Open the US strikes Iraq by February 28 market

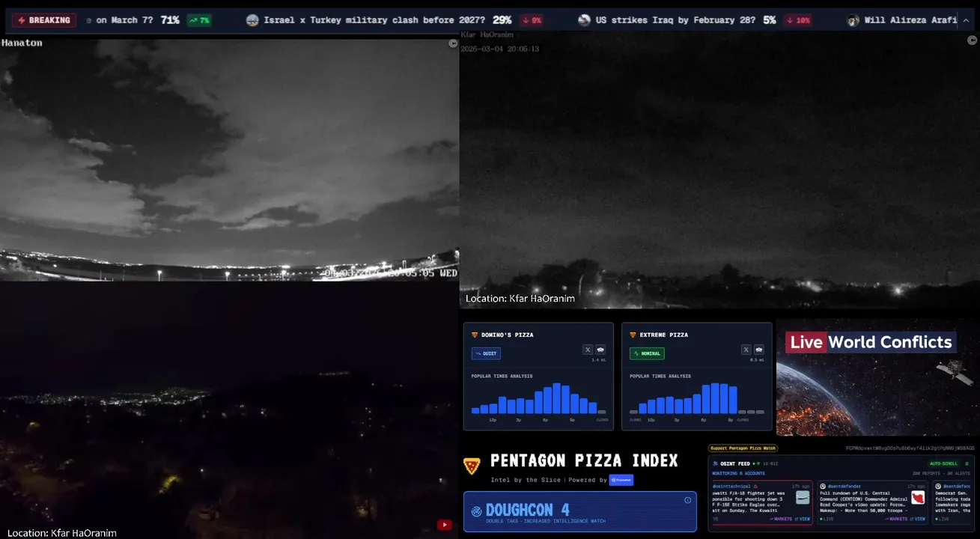pos(675,20)
